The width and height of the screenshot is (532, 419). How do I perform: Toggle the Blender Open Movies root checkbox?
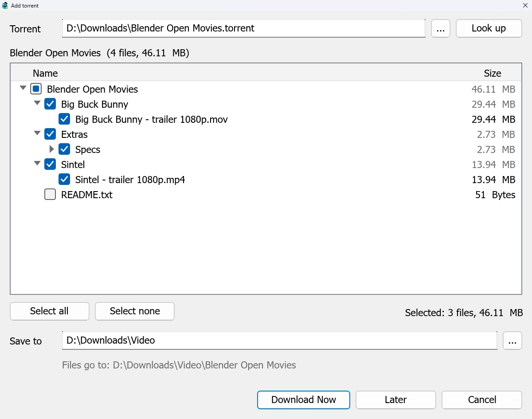pos(36,89)
